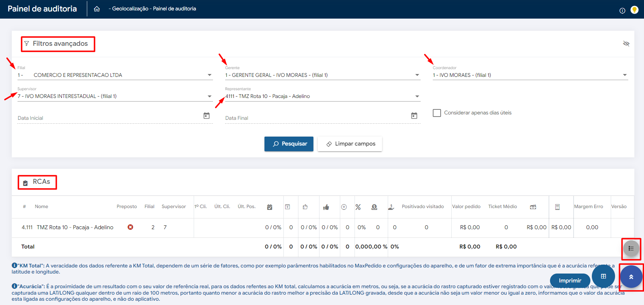This screenshot has height=305, width=644.
Task: Click the Pesquisar button
Action: coord(289,144)
